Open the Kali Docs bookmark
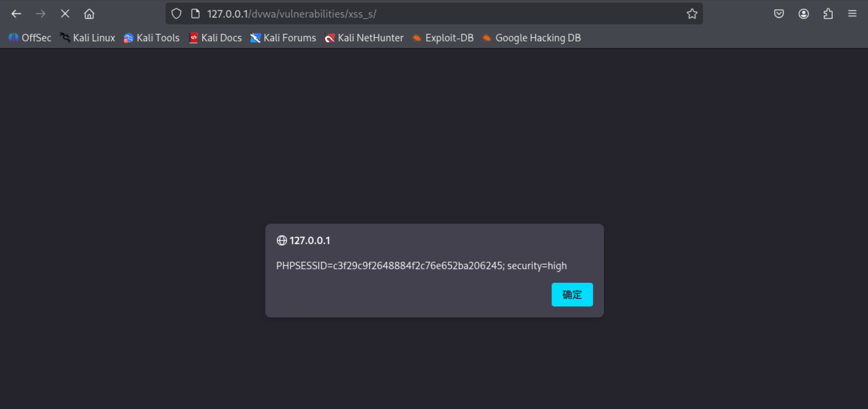Image resolution: width=868 pixels, height=409 pixels. (x=216, y=38)
